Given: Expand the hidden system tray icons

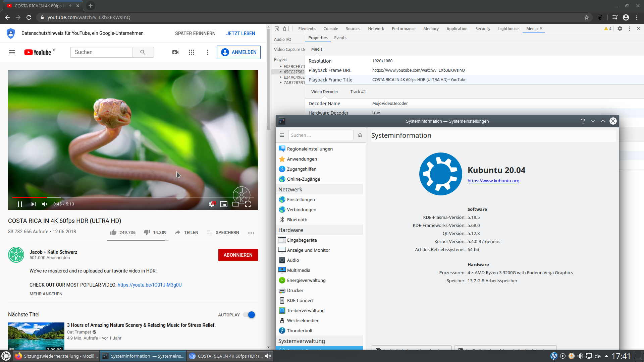Looking at the screenshot, I should pyautogui.click(x=606, y=356).
